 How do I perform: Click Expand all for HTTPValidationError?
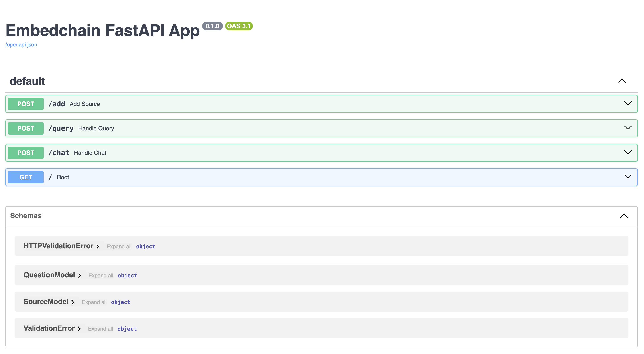(119, 247)
